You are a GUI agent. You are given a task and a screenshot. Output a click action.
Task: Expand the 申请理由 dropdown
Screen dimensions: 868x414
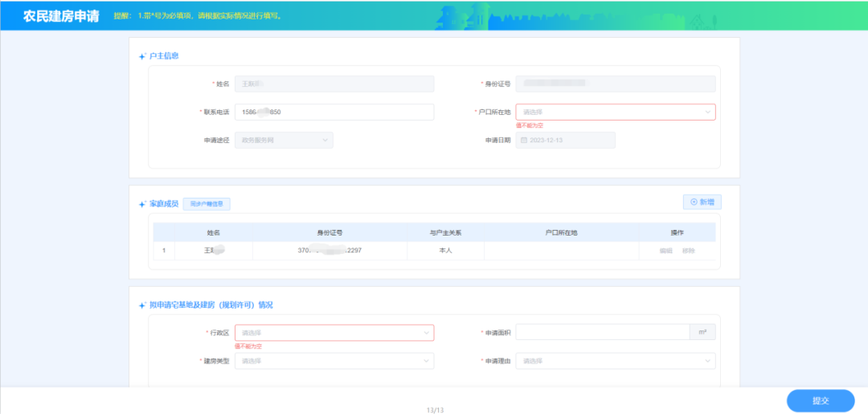pos(615,361)
